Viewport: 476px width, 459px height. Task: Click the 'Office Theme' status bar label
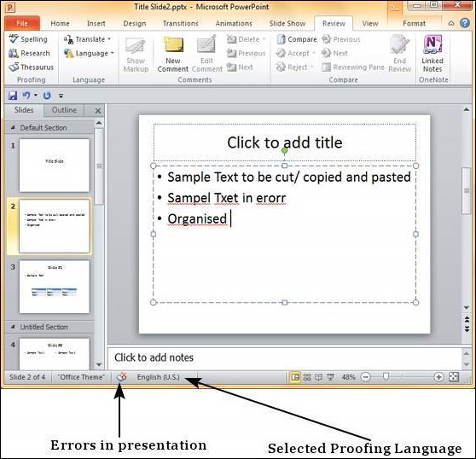81,377
